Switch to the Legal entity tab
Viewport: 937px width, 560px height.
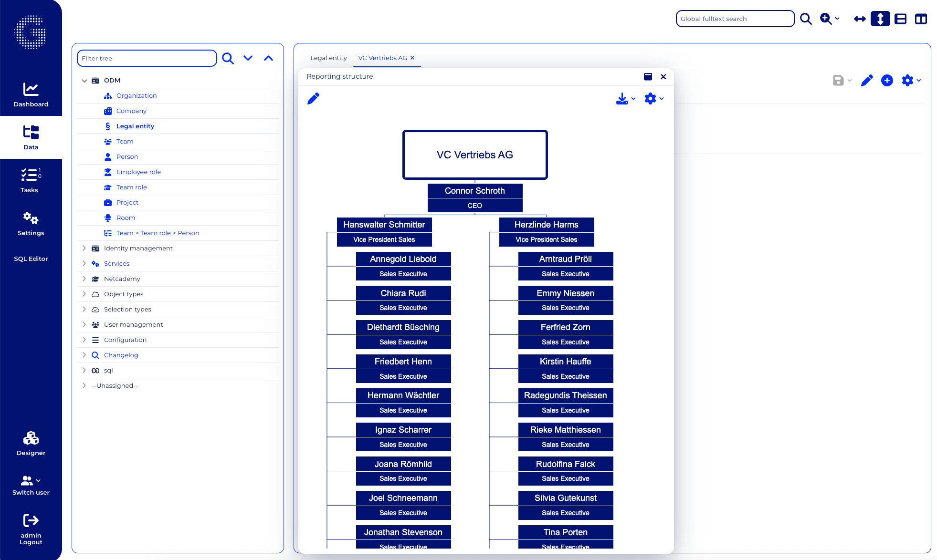(328, 58)
